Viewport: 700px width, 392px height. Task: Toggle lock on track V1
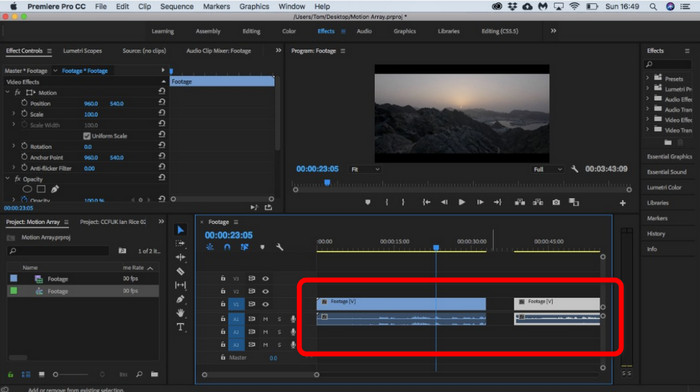tap(223, 304)
